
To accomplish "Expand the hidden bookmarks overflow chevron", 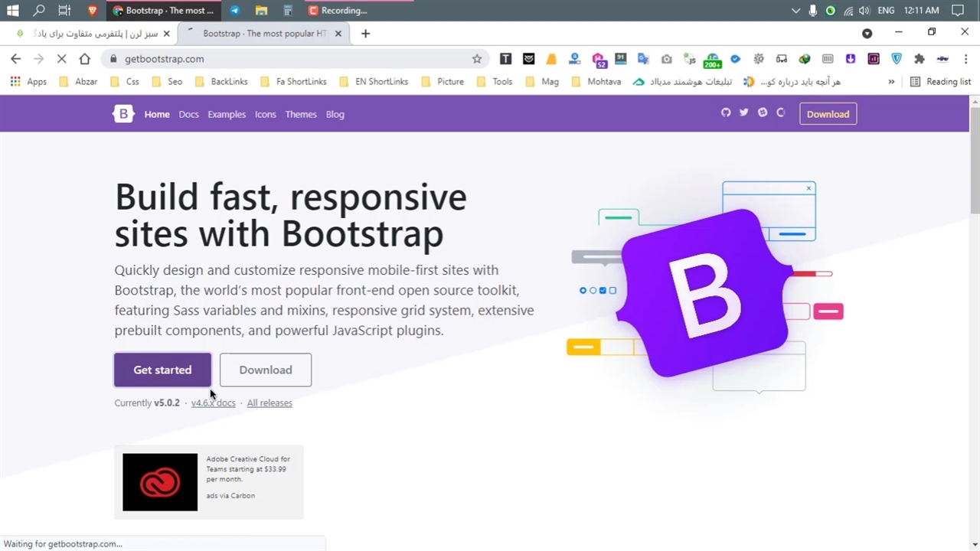I will pos(891,82).
